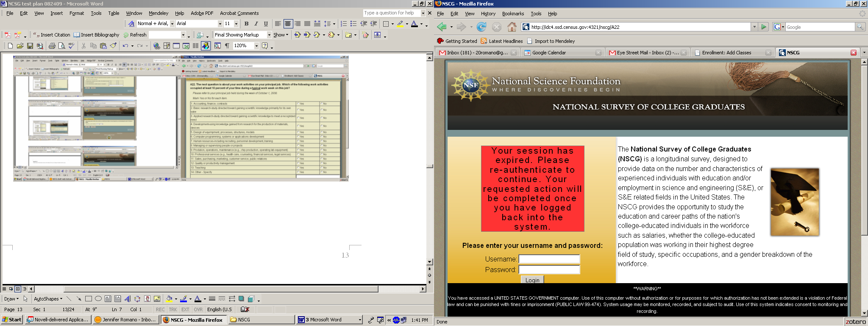
Task: Toggle the Show/Hide paragraph marks button
Action: coord(227,46)
